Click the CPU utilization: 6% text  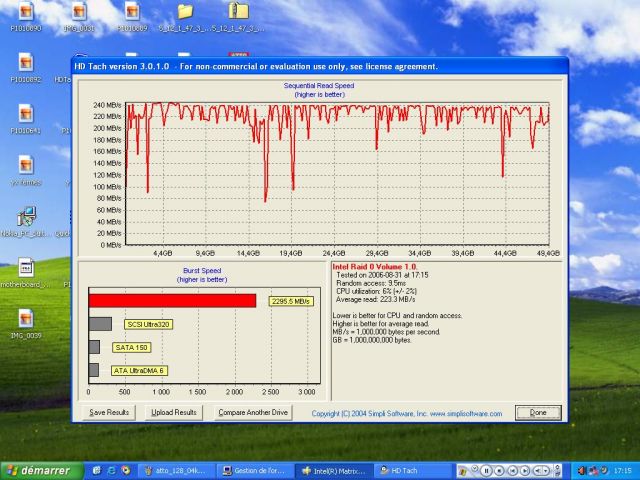[x=376, y=291]
